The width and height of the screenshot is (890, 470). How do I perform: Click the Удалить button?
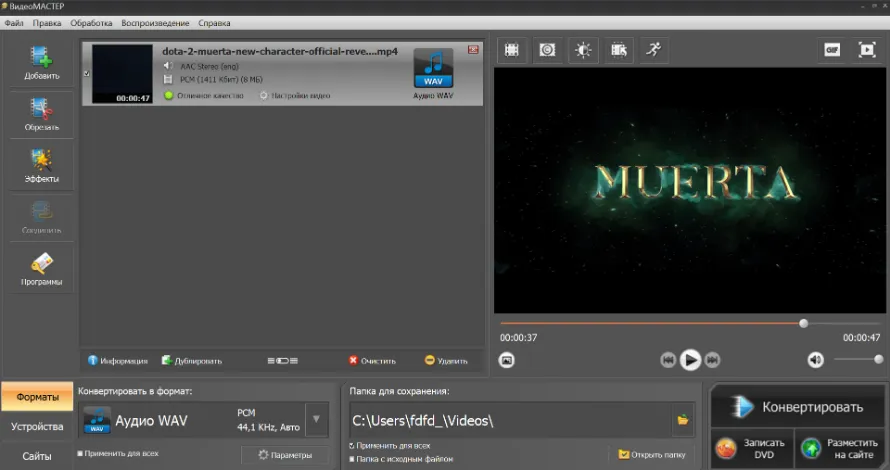tap(446, 360)
